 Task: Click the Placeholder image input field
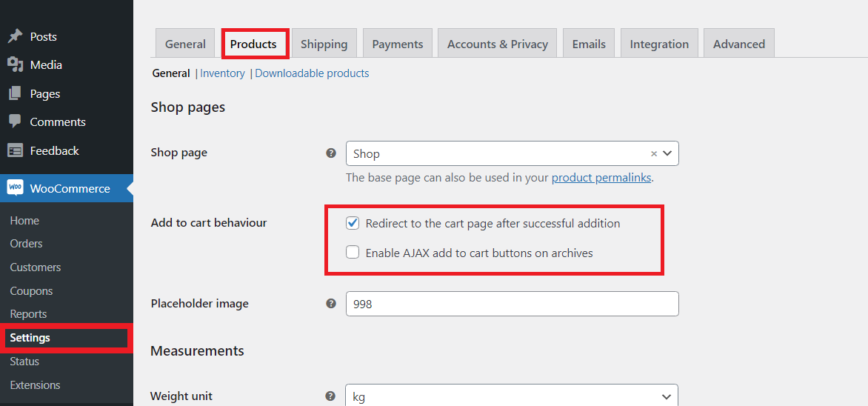[x=512, y=304]
